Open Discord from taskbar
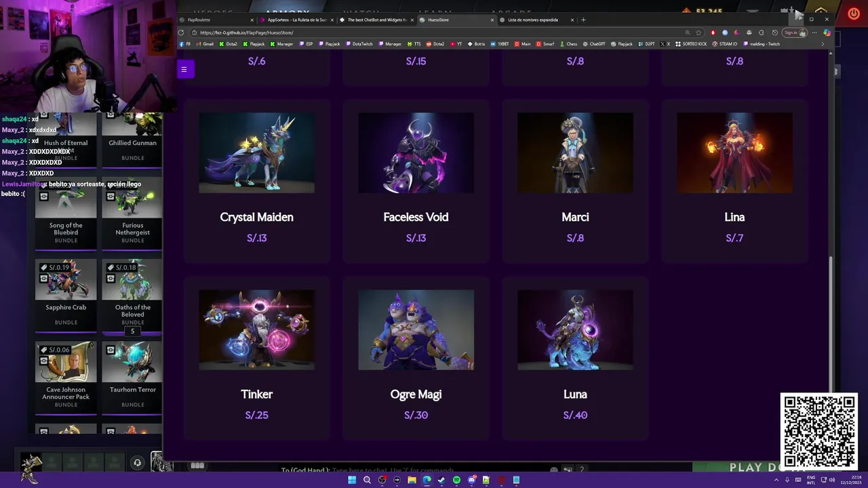 [471, 480]
